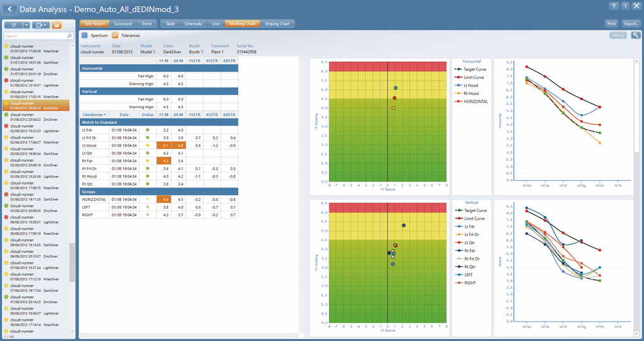Switch to the Test Report tab

(x=94, y=24)
